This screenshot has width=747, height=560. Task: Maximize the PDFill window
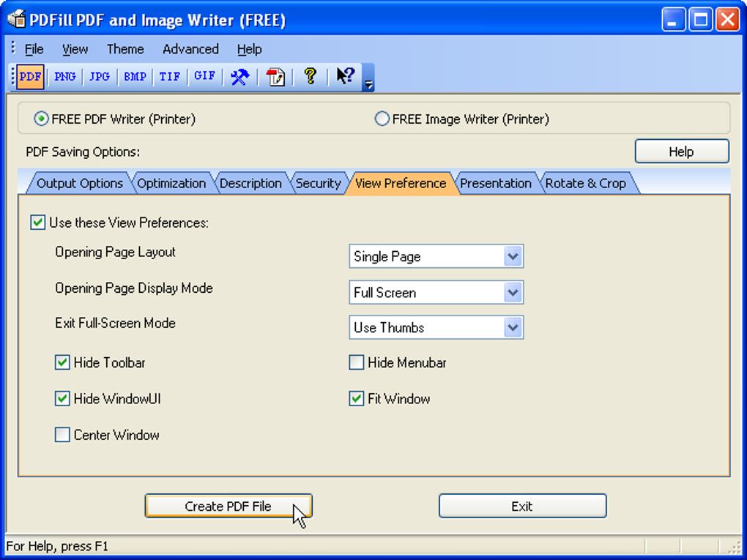(700, 20)
